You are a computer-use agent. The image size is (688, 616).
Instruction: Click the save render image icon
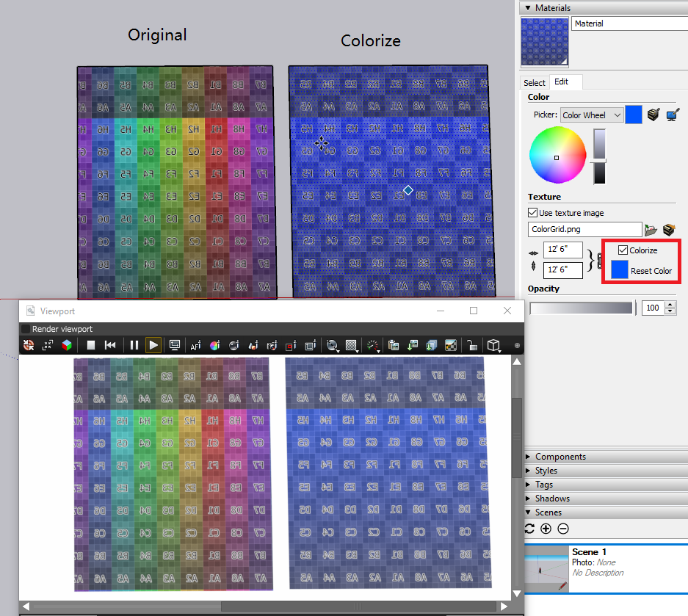[x=413, y=346]
